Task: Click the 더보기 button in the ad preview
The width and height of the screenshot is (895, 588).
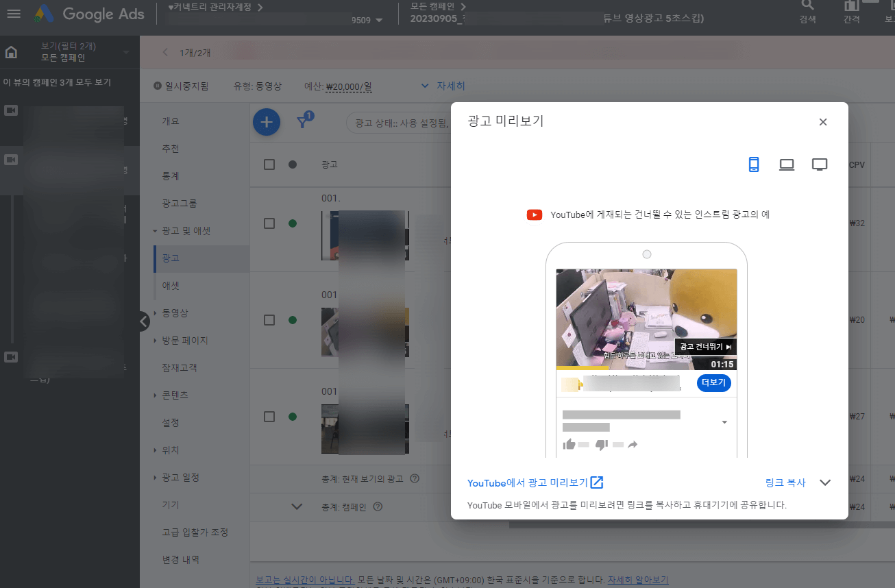Action: pos(713,383)
